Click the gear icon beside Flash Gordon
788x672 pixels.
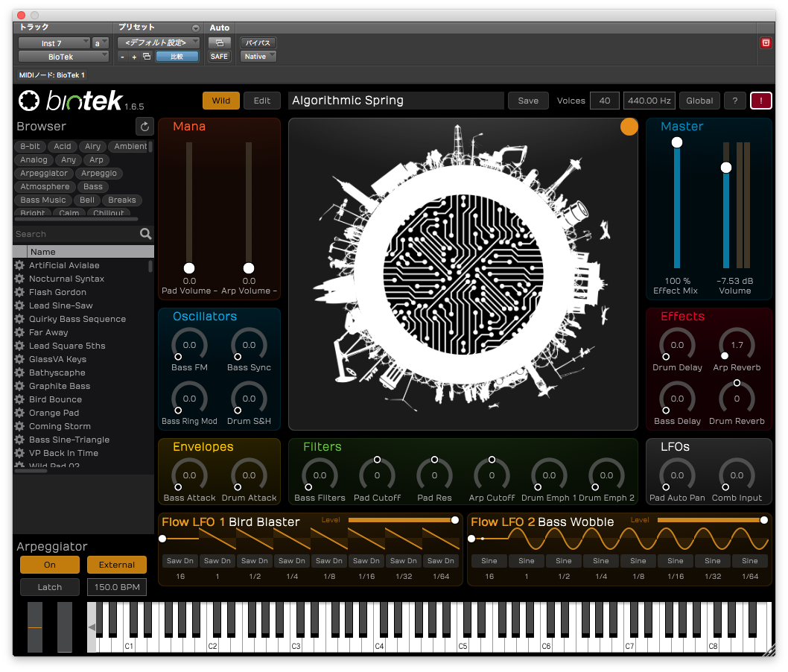tap(19, 292)
